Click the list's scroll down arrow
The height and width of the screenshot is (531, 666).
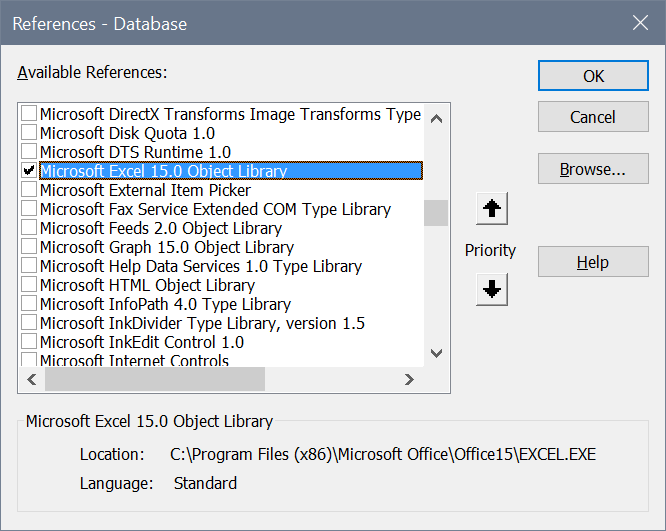click(436, 353)
